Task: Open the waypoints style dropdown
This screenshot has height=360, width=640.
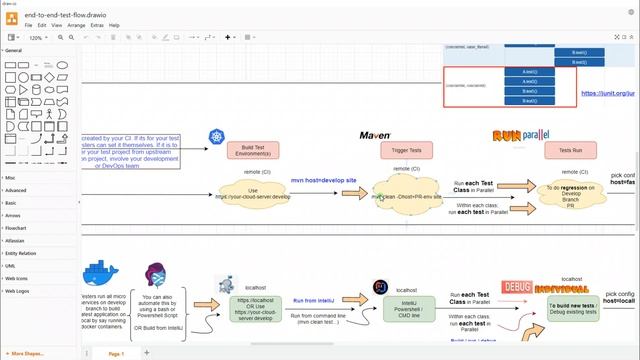Action: pyautogui.click(x=209, y=37)
